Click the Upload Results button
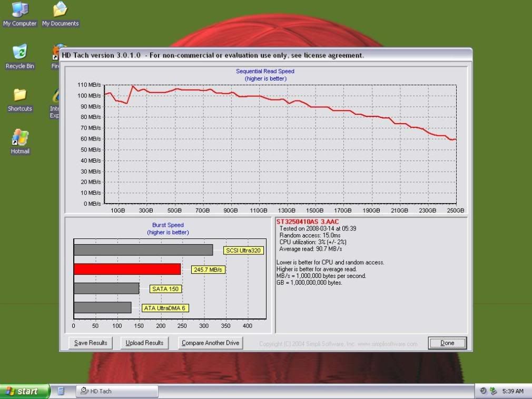This screenshot has width=532, height=399. (x=144, y=343)
